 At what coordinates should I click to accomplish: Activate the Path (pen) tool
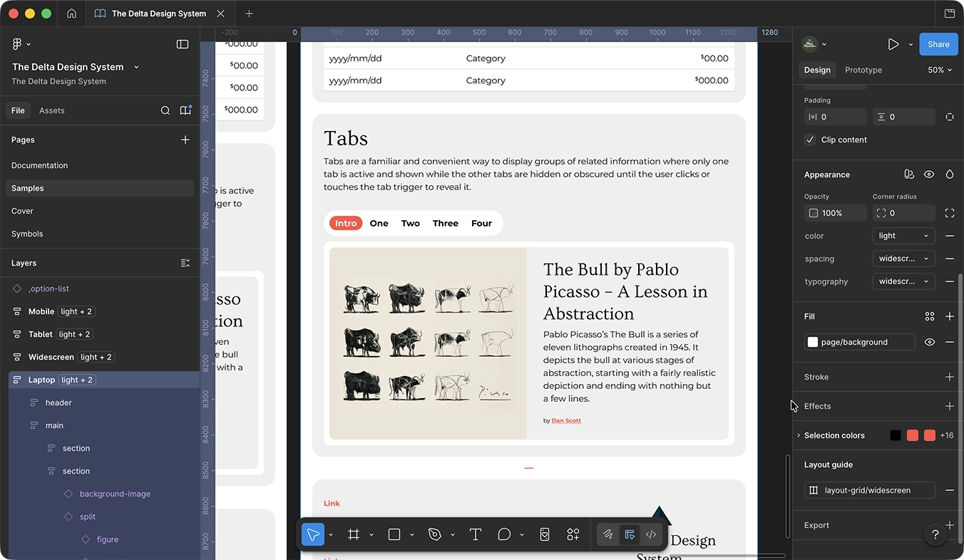(435, 534)
